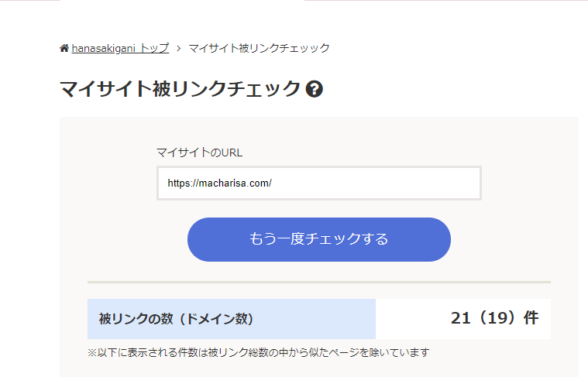Click the 件 unit after the count

point(531,318)
